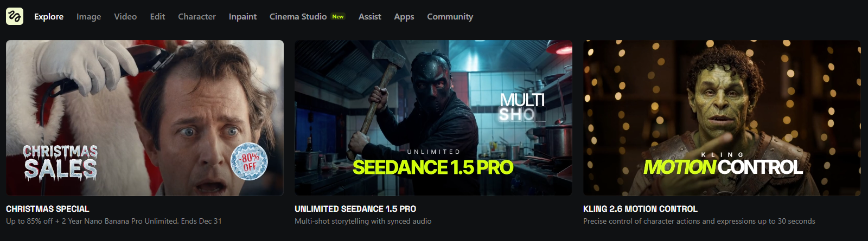Open the Kling Motion Control banner
868x241 pixels.
[x=722, y=118]
